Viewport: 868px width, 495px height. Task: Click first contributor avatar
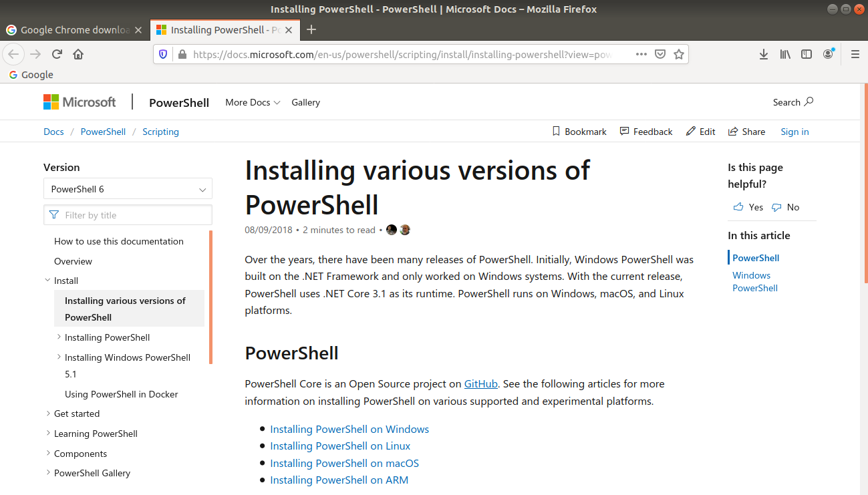pyautogui.click(x=392, y=230)
